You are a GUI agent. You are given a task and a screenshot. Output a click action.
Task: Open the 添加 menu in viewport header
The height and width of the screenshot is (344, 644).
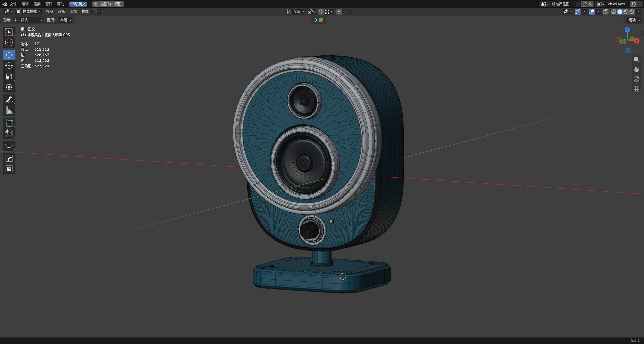pyautogui.click(x=73, y=12)
